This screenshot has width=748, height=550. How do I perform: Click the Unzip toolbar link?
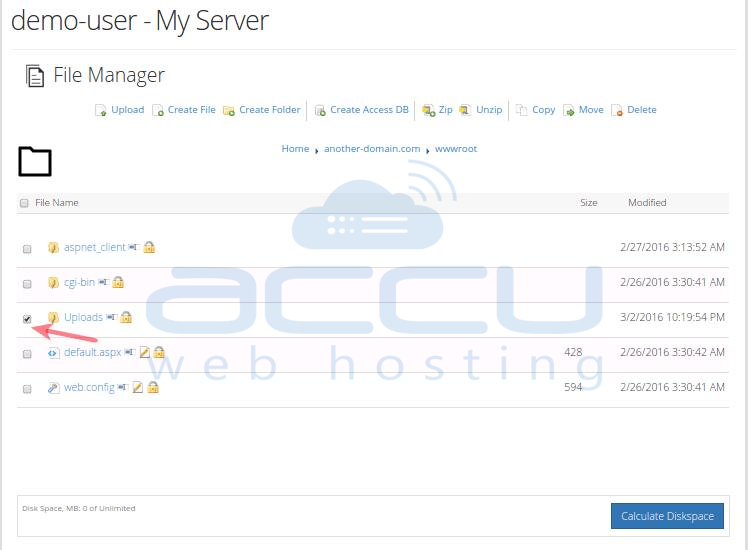coord(489,110)
